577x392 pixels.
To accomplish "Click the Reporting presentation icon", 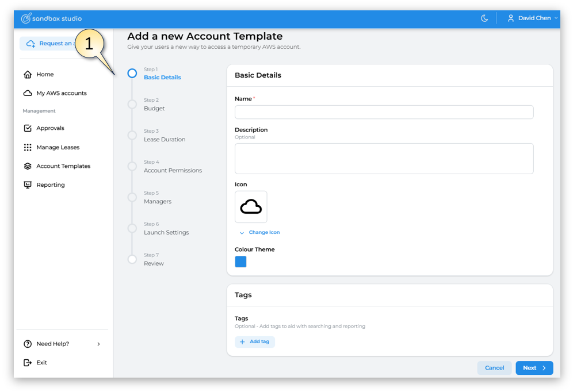I will tap(28, 185).
